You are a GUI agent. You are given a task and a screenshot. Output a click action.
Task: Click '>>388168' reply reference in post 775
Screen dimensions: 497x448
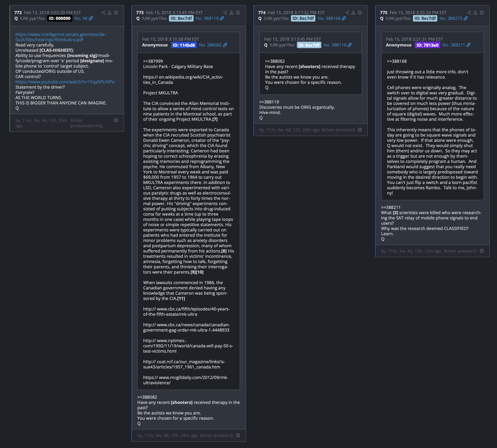(397, 61)
